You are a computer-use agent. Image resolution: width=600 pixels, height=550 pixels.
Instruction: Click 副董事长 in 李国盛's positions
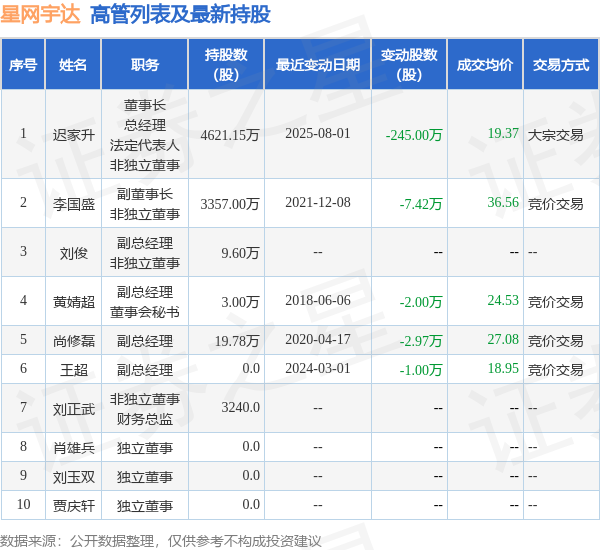click(x=145, y=194)
